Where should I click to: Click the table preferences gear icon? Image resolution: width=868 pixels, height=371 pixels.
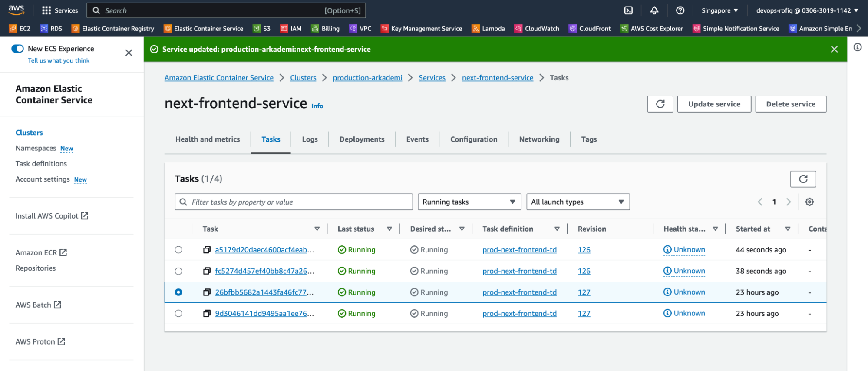(809, 202)
